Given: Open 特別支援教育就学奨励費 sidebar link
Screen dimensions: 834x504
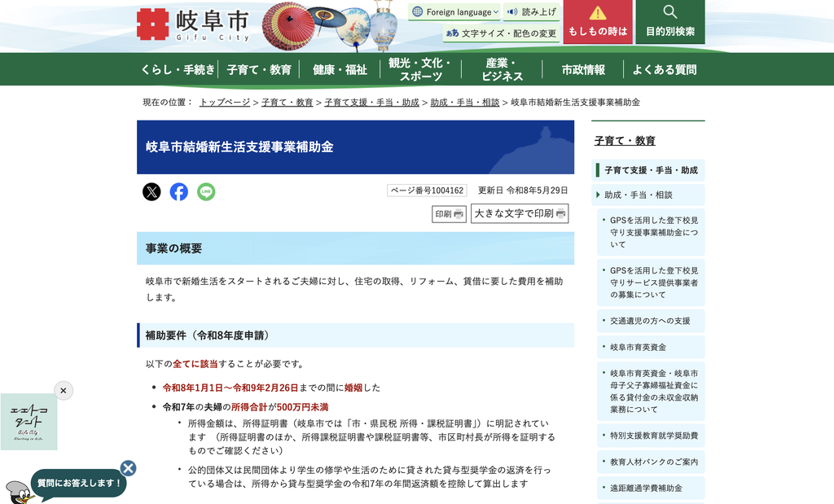Looking at the screenshot, I should pos(651,436).
